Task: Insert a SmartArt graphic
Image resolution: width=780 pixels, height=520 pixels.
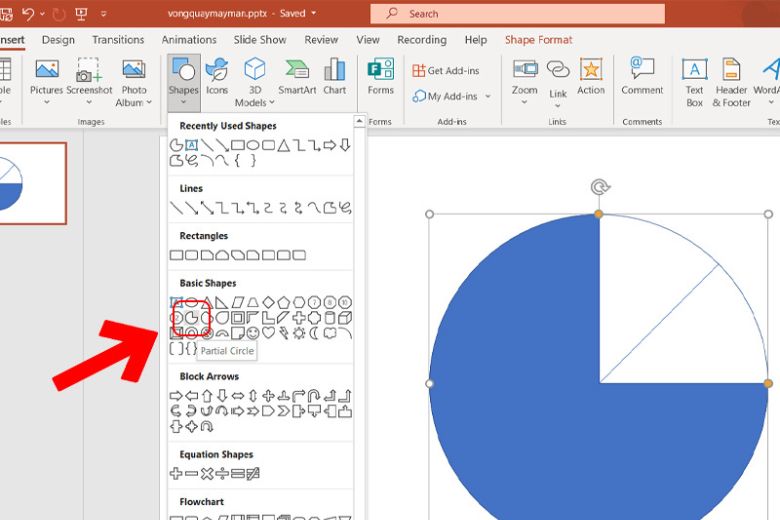Action: click(x=297, y=77)
